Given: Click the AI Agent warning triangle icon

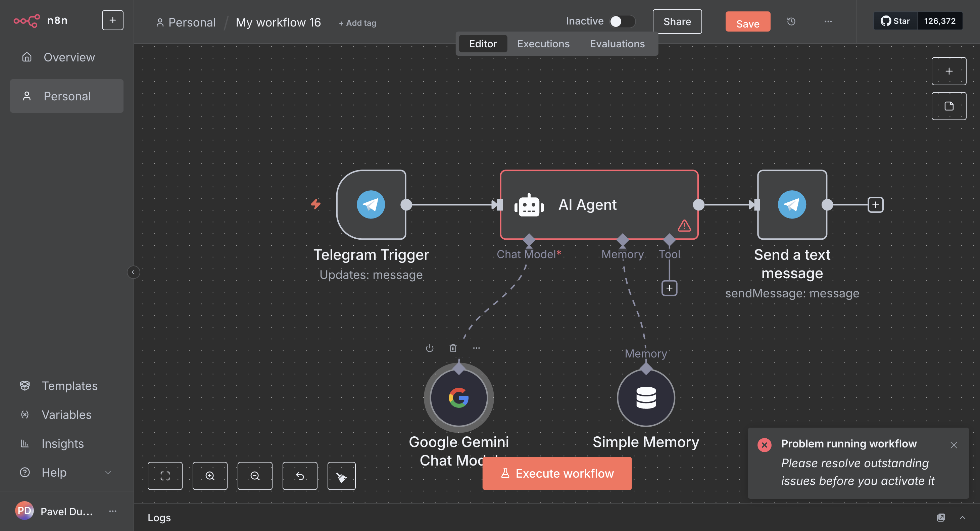Looking at the screenshot, I should 684,226.
